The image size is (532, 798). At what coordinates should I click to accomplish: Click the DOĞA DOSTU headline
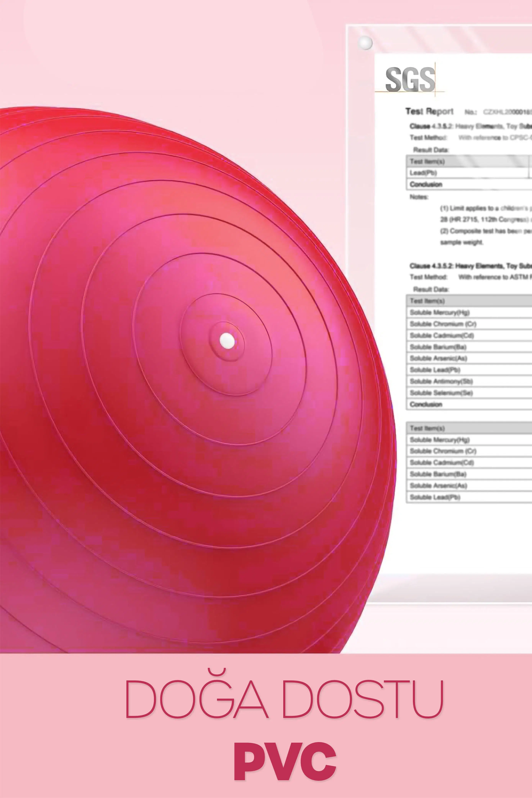284,699
